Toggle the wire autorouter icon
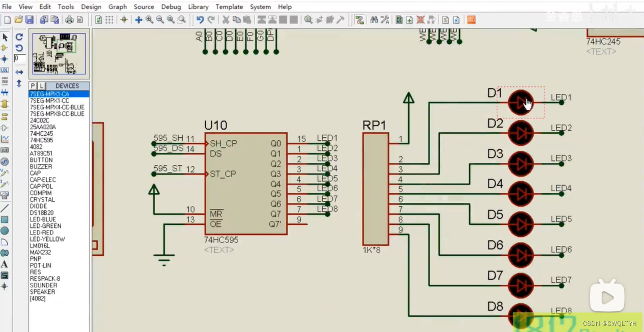Viewport: 644px width, 332px height. [359, 20]
